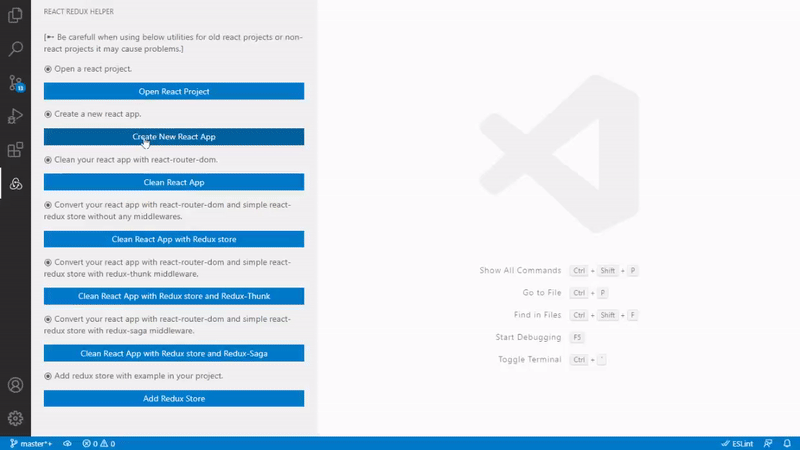Click the redux-thunk middleware description text
The image size is (800, 450).
(x=167, y=268)
